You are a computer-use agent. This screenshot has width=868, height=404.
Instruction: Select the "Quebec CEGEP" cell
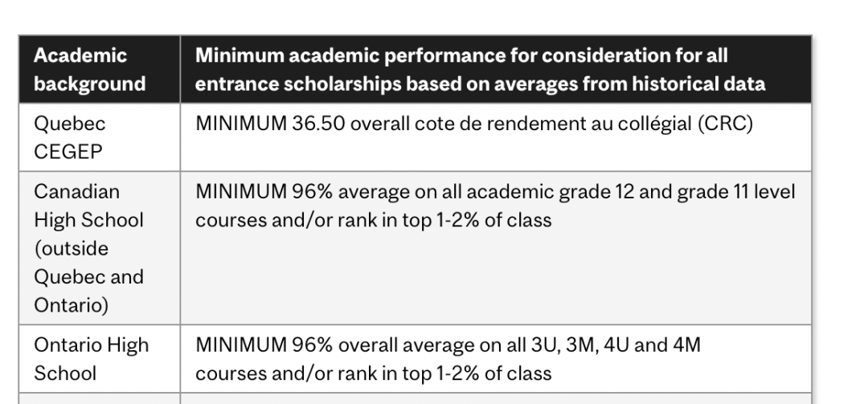(x=100, y=137)
